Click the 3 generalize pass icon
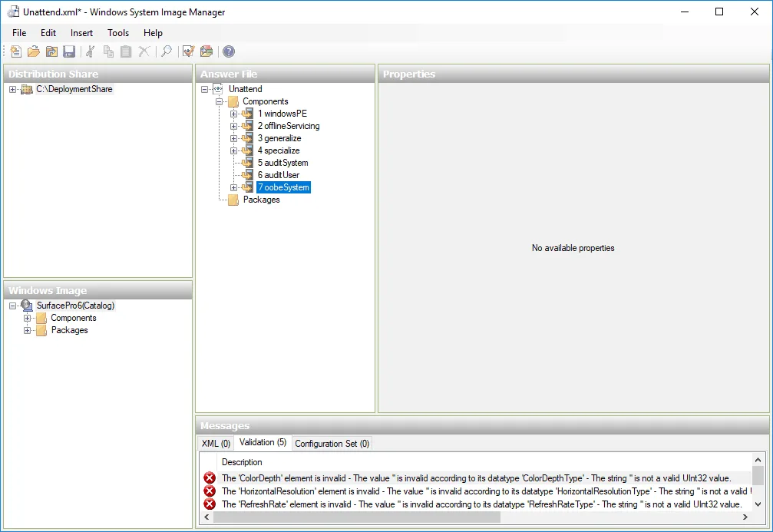 (x=247, y=138)
